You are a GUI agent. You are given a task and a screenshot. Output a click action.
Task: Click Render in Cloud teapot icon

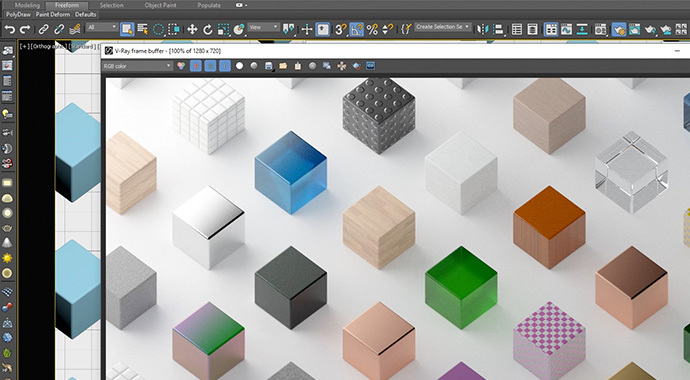666,29
